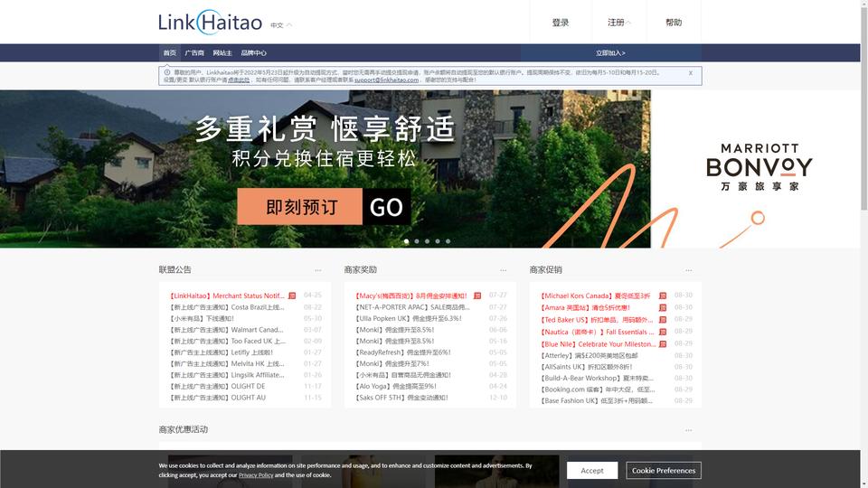The image size is (868, 488).
Task: Select the 首页 navigation tab
Action: tap(169, 53)
